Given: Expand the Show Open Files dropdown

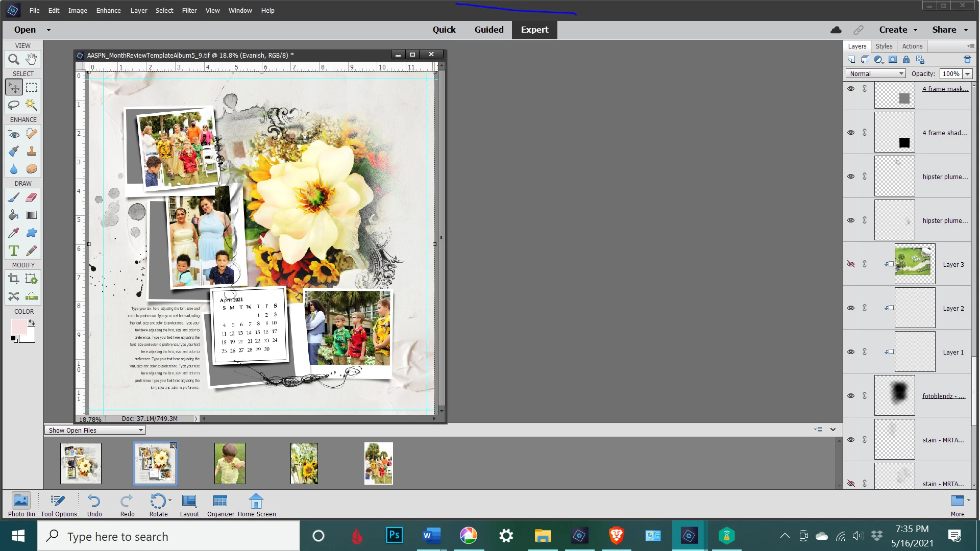Looking at the screenshot, I should tap(95, 431).
